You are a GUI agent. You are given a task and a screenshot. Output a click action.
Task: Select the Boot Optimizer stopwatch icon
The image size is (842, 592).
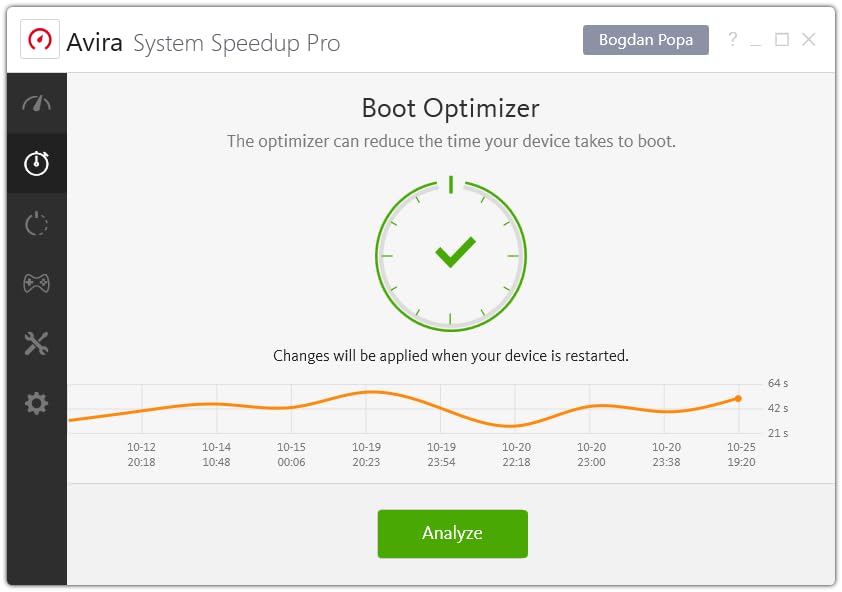[x=36, y=163]
